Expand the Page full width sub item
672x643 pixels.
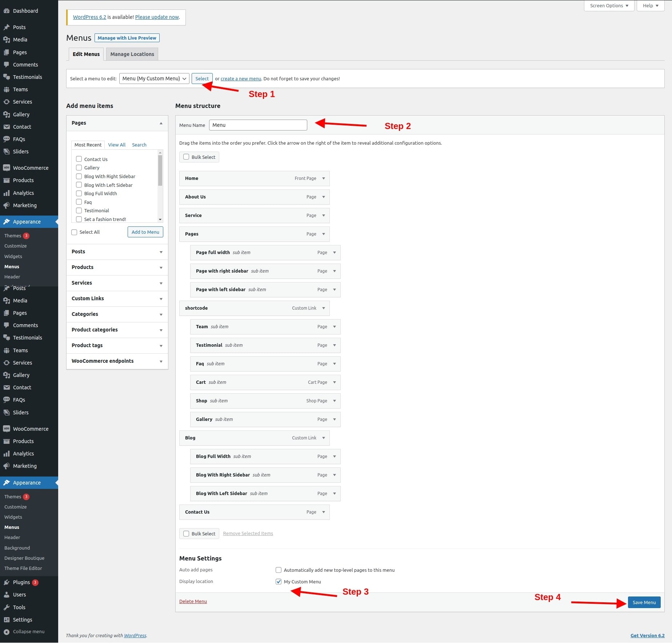tap(335, 253)
